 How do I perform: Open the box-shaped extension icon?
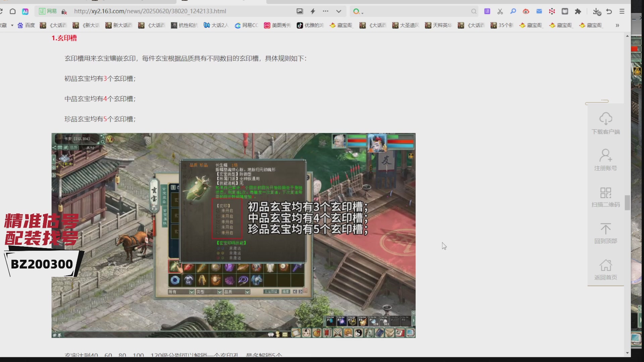(565, 11)
